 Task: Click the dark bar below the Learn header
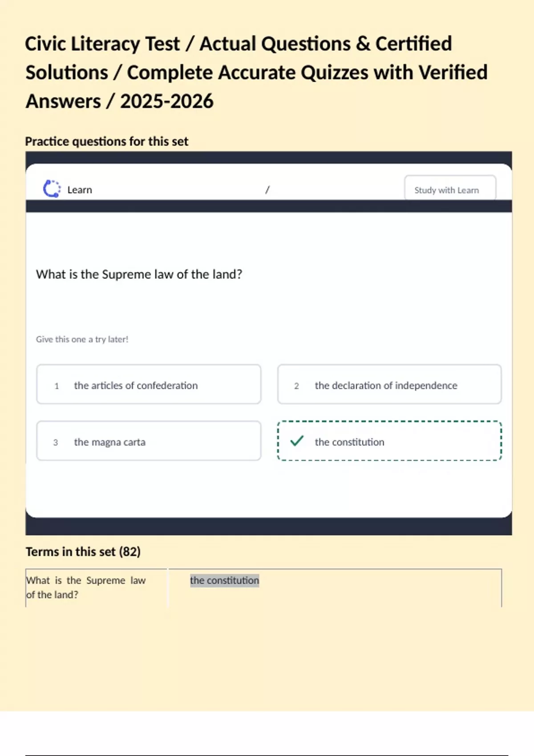pos(269,206)
